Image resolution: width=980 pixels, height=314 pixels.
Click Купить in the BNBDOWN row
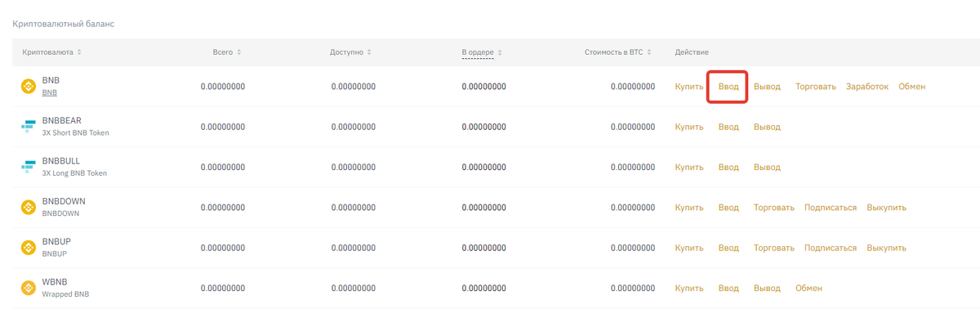point(689,207)
